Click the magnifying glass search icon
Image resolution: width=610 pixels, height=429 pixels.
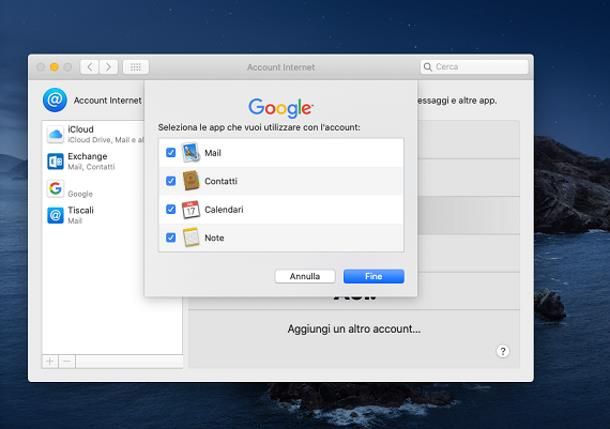coord(428,67)
